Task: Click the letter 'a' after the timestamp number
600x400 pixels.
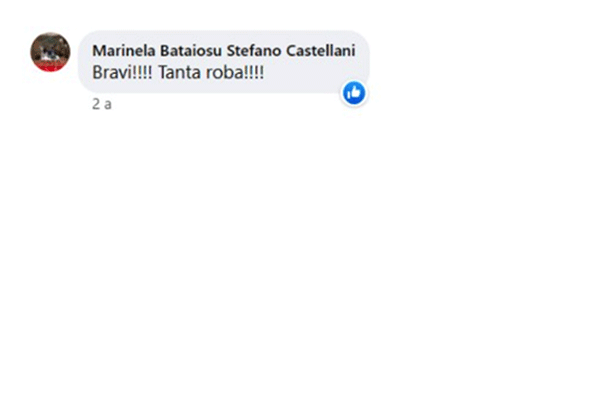Action: coord(108,104)
